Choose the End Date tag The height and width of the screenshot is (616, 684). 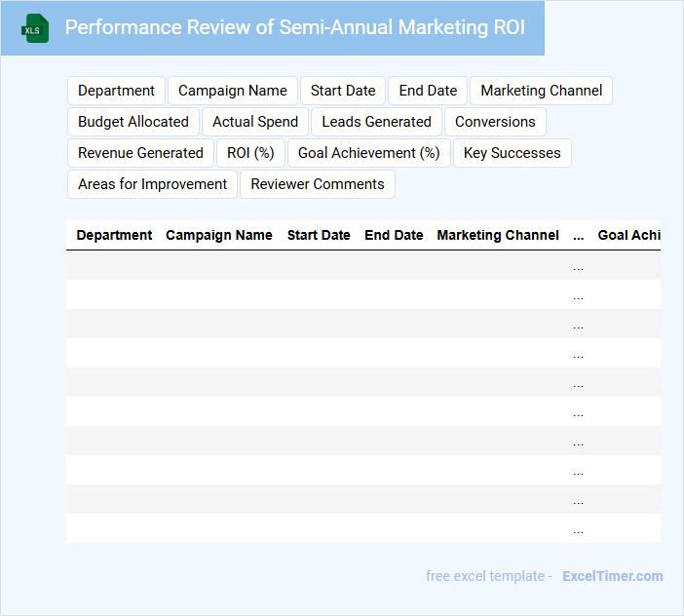(428, 91)
